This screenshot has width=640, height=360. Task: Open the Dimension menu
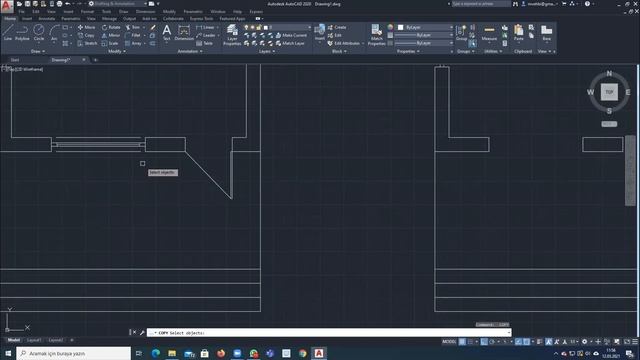(x=145, y=12)
